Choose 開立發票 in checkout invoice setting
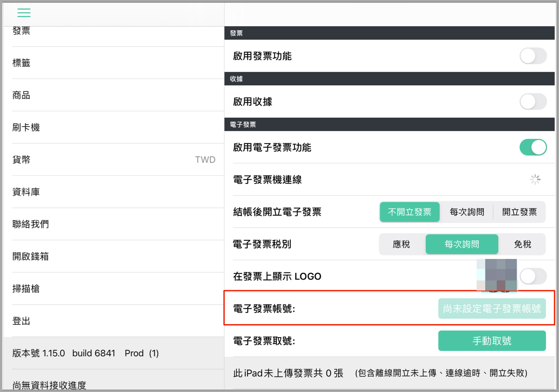 pos(519,212)
